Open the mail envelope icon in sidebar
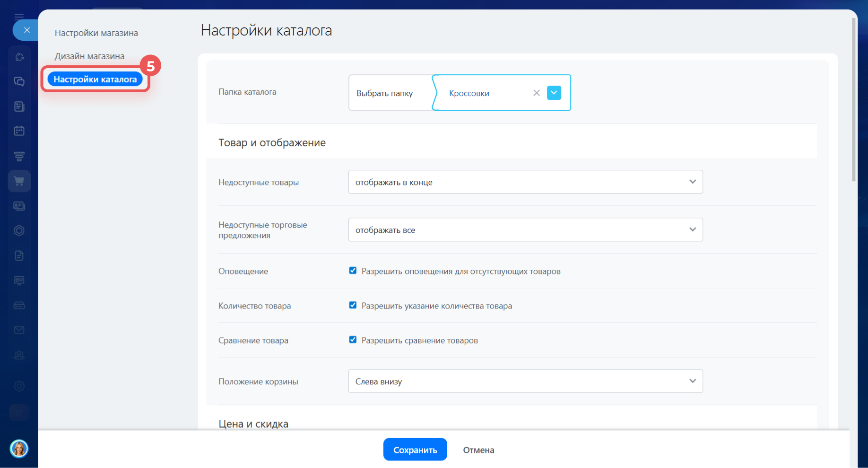Screen dimensions: 868x468 (19, 330)
